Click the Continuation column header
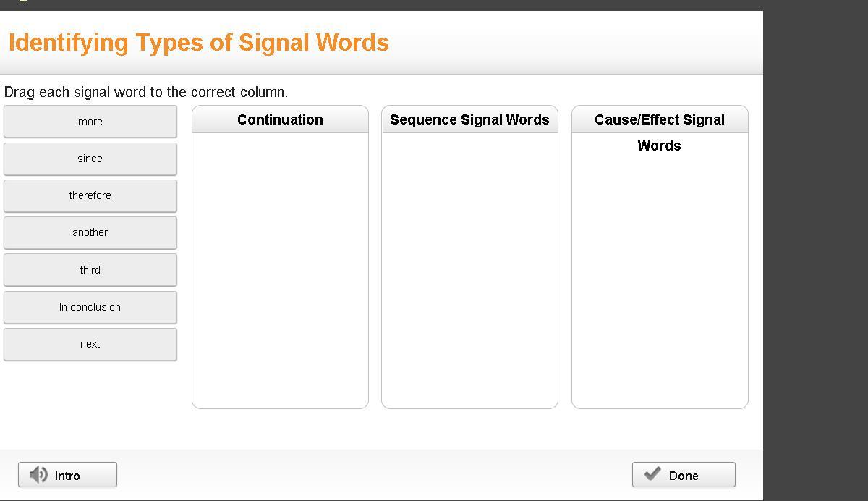Image resolution: width=868 pixels, height=501 pixels. click(x=280, y=119)
